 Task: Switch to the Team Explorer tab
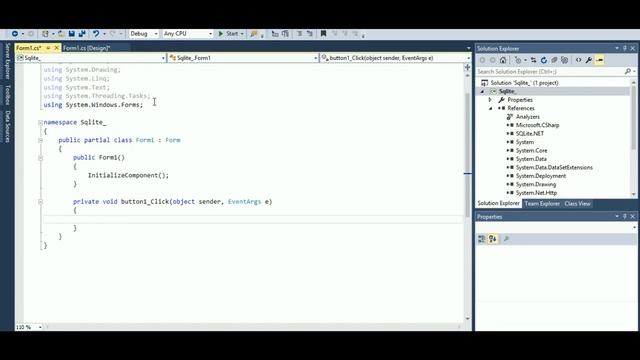point(542,203)
